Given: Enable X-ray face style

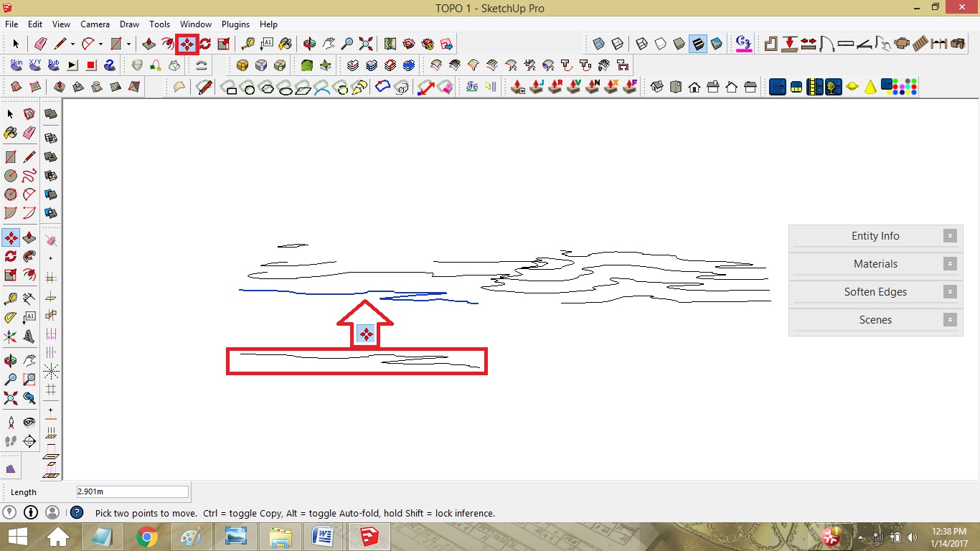Looking at the screenshot, I should point(599,44).
